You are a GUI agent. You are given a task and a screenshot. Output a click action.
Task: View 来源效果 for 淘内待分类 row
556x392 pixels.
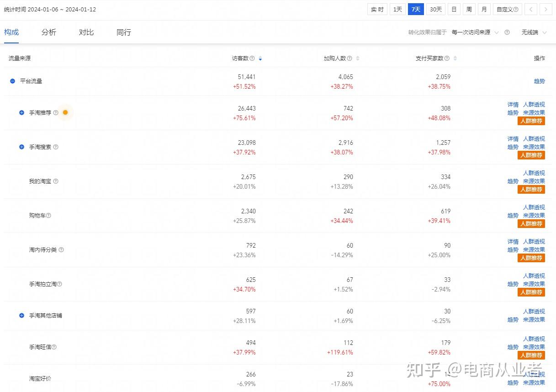coord(534,250)
